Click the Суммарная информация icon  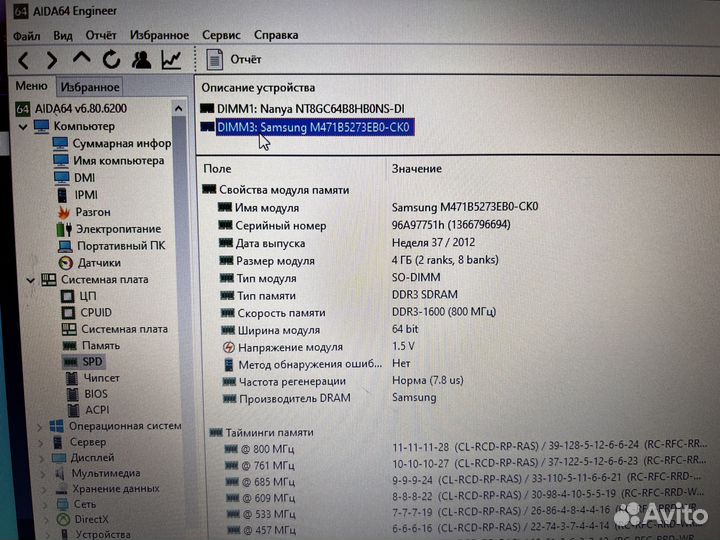pyautogui.click(x=60, y=144)
